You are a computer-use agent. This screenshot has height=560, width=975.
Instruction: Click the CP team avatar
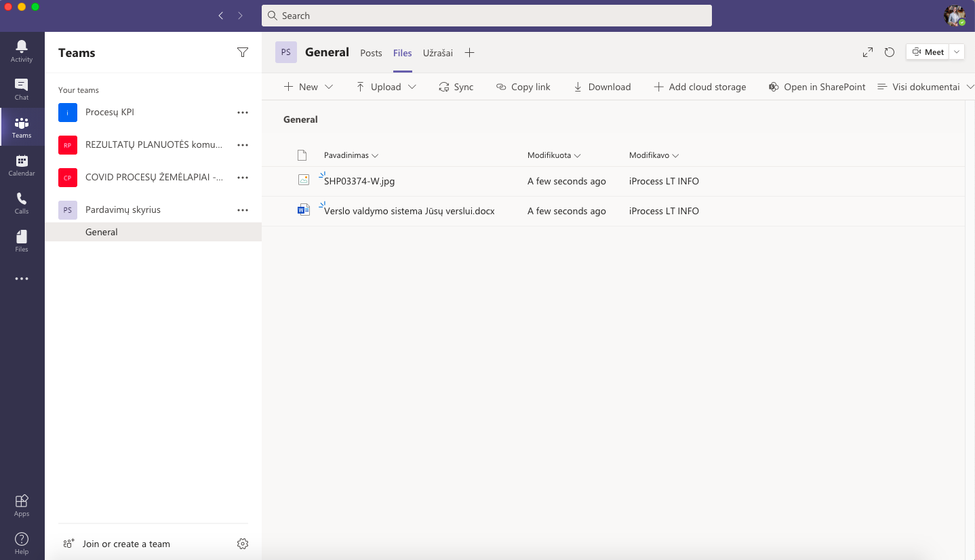point(67,178)
